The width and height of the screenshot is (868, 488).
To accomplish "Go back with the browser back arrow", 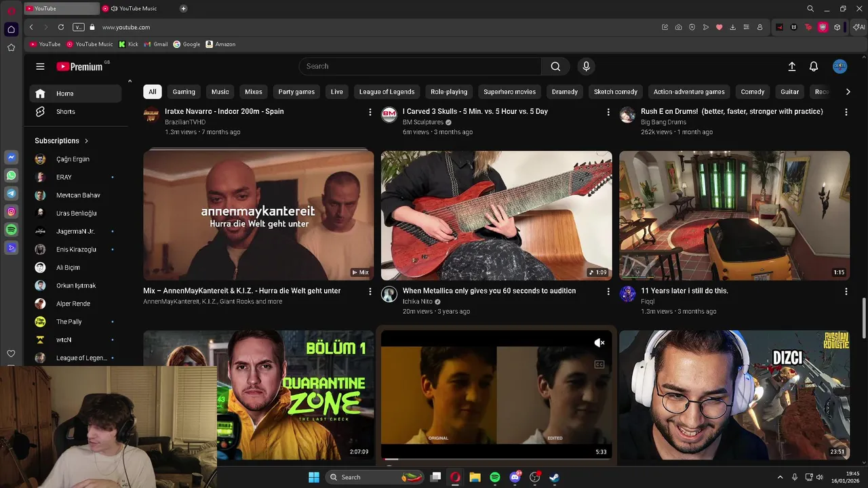I will click(31, 27).
